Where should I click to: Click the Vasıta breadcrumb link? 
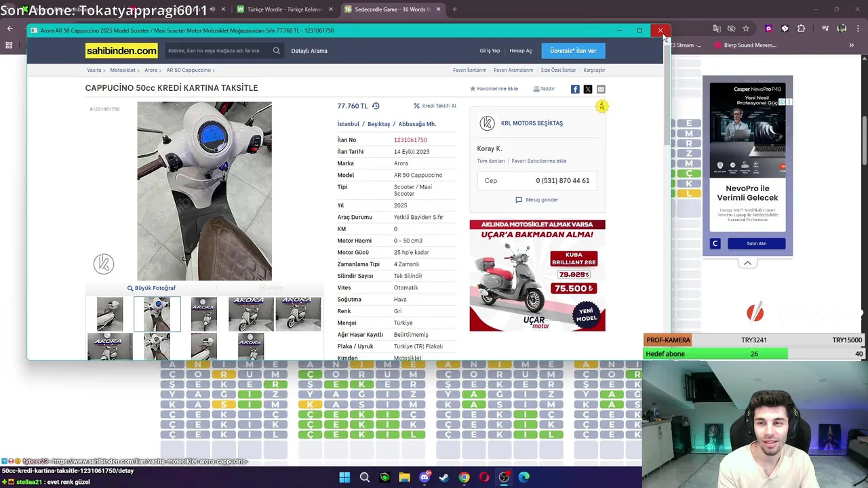94,70
